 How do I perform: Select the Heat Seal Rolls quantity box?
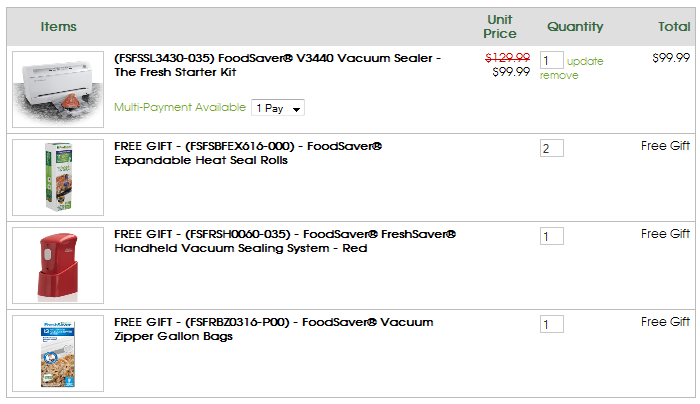click(551, 148)
